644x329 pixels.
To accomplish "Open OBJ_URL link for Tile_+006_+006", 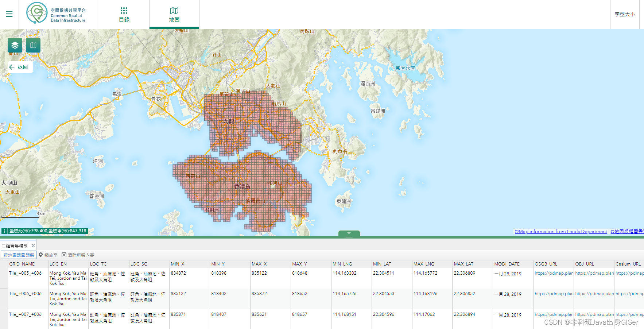I will pos(594,294).
